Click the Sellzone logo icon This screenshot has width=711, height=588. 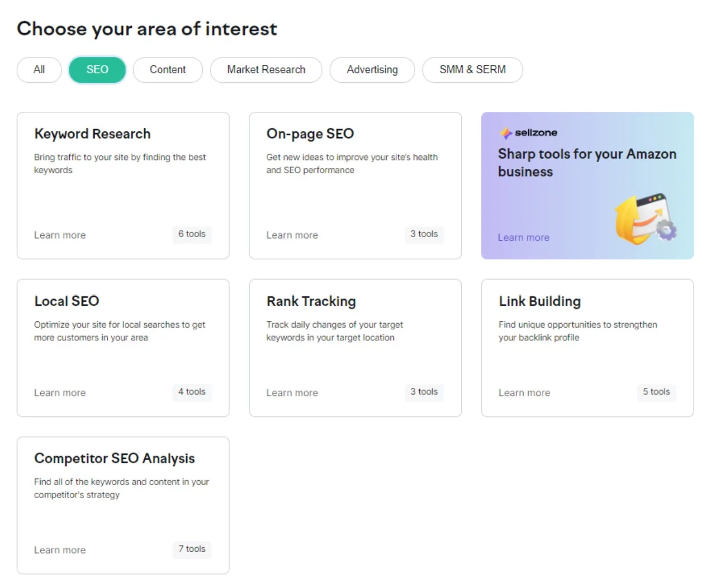[506, 132]
